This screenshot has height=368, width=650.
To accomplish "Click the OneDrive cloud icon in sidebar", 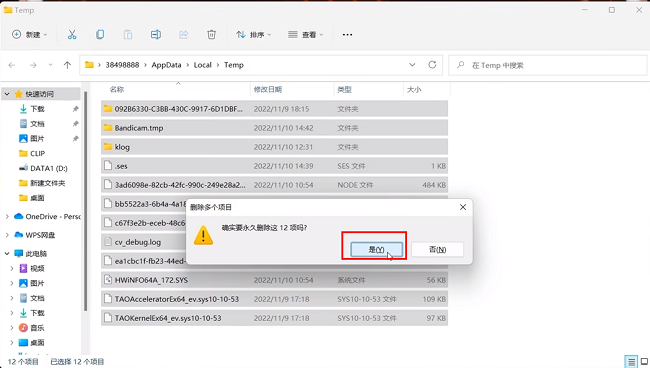I will (x=19, y=216).
